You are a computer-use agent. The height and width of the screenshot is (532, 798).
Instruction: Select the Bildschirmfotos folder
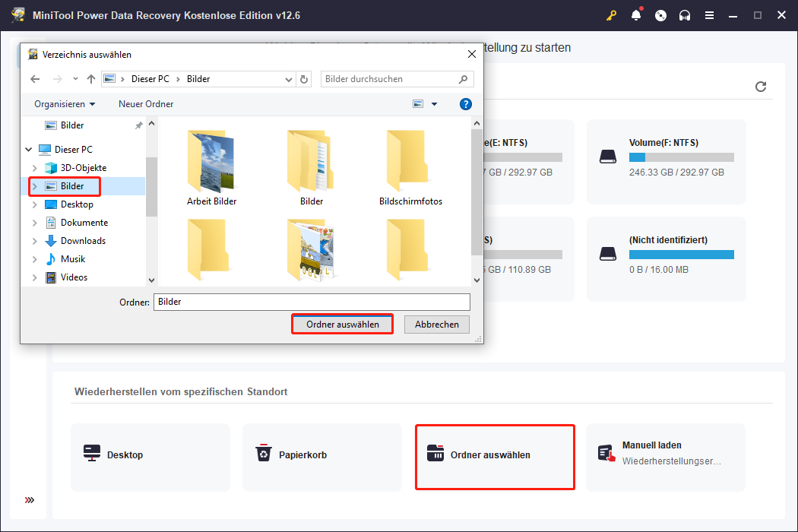click(410, 169)
